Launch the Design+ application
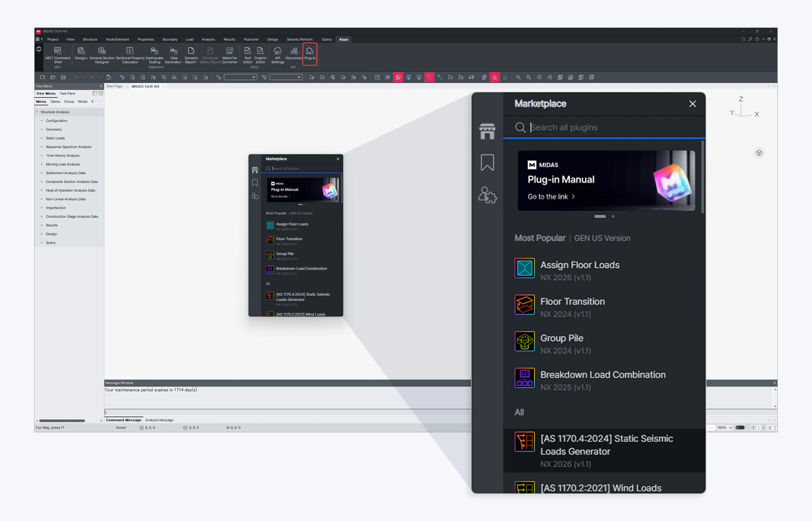812x521 pixels. click(81, 53)
